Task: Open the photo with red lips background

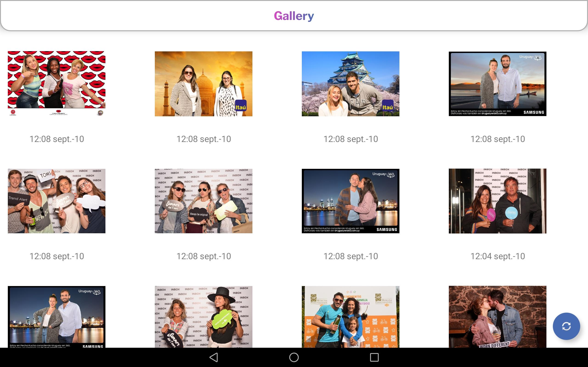Action: pos(56,84)
